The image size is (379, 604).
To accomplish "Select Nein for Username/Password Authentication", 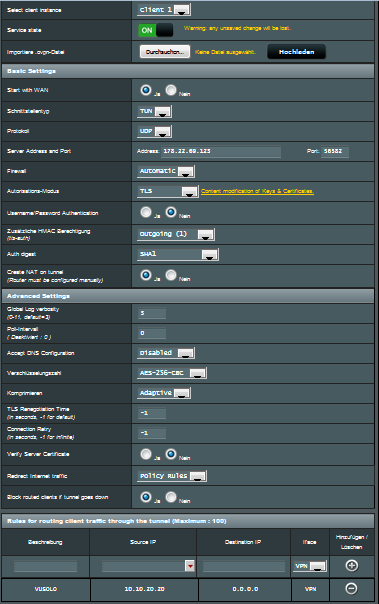I will click(171, 212).
